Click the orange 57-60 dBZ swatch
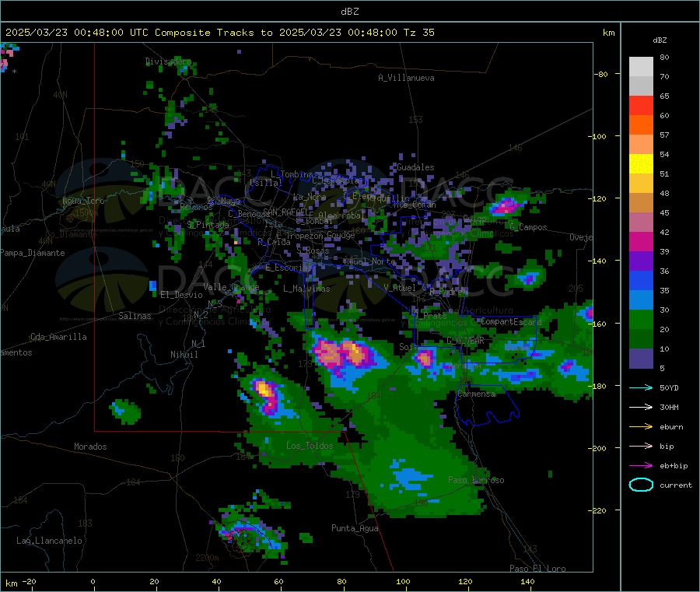The width and height of the screenshot is (700, 592). click(641, 125)
